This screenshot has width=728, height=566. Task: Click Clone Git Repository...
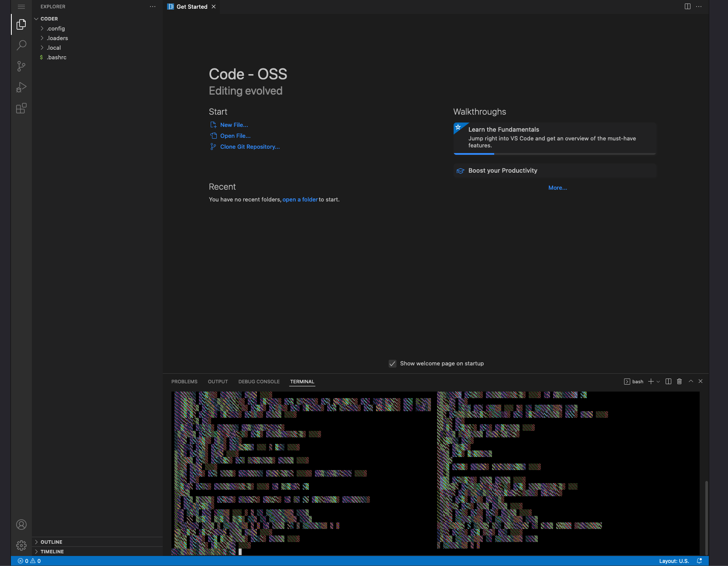pyautogui.click(x=250, y=147)
